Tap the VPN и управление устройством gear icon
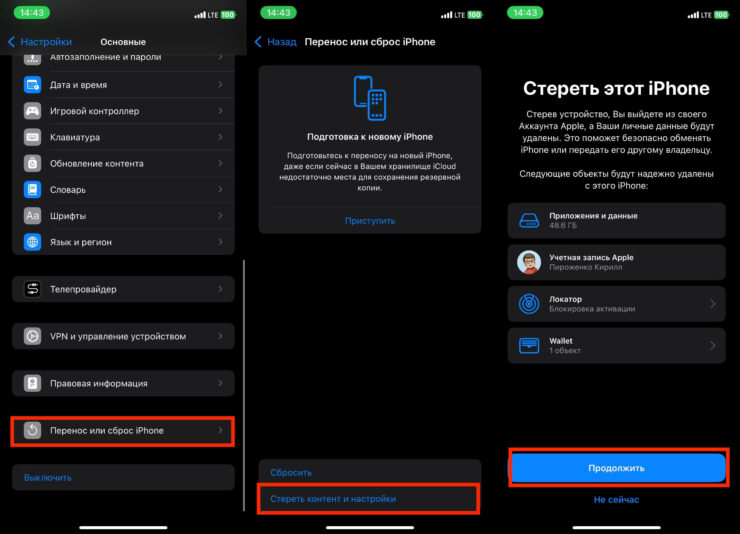This screenshot has height=534, width=740. point(32,336)
